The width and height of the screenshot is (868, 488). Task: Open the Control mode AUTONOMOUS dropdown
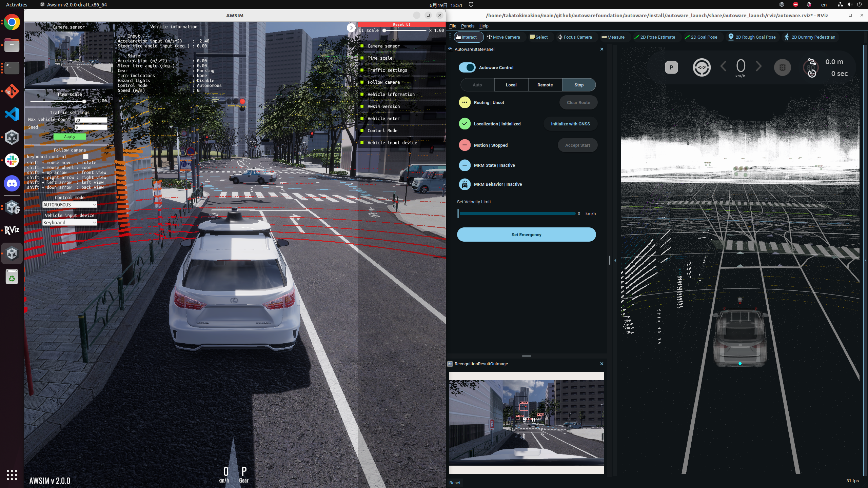(x=70, y=205)
